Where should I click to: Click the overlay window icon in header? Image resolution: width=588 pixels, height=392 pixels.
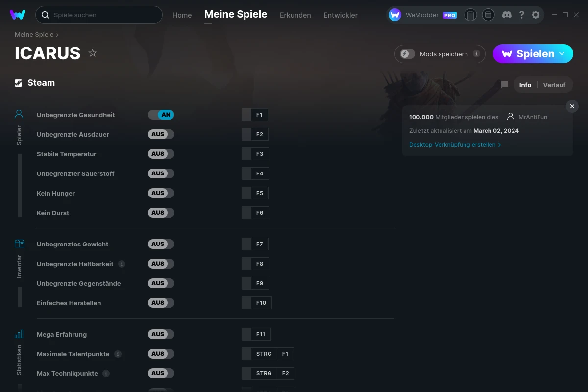click(488, 15)
